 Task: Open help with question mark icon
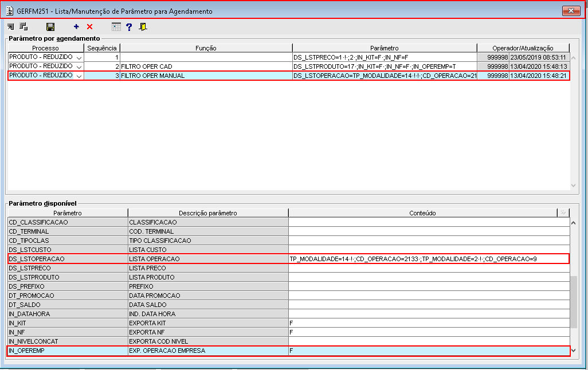click(129, 26)
